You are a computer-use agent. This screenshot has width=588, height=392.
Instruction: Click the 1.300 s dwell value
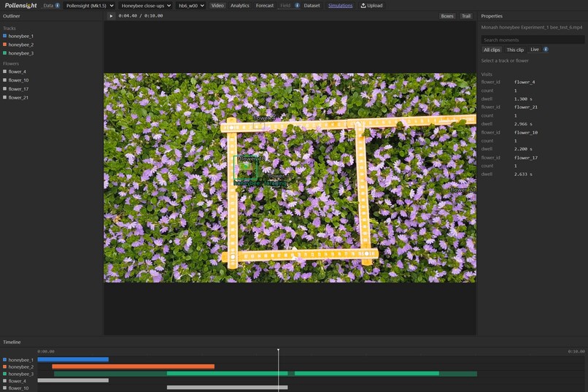[523, 99]
